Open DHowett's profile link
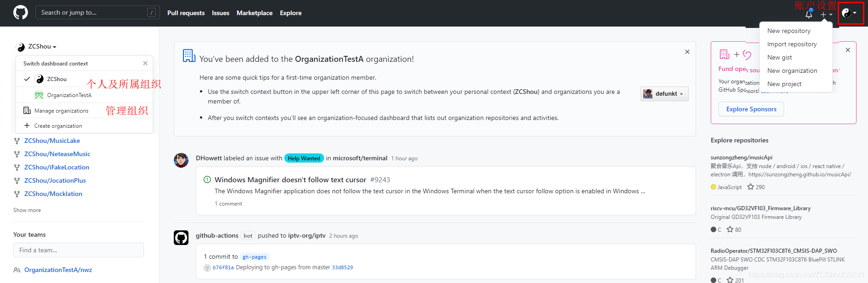 pos(209,158)
